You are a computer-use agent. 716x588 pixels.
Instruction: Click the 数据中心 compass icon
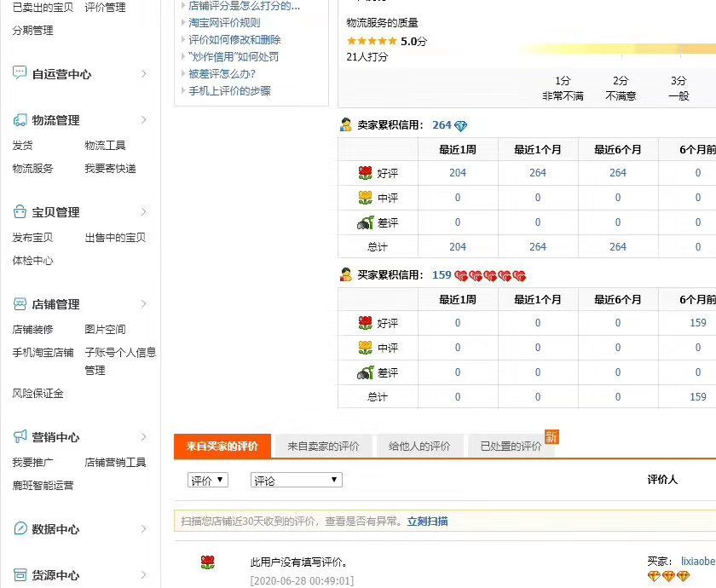[x=20, y=528]
